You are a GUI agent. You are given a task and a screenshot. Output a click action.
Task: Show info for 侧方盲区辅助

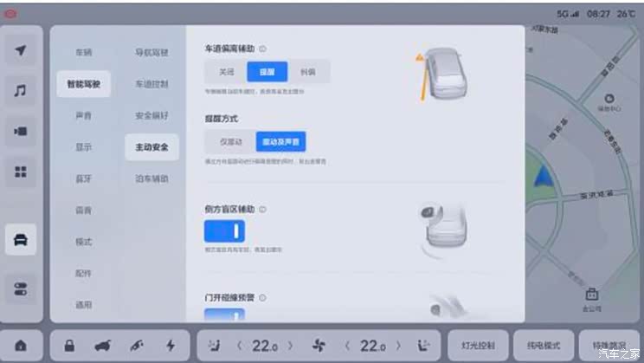click(263, 210)
